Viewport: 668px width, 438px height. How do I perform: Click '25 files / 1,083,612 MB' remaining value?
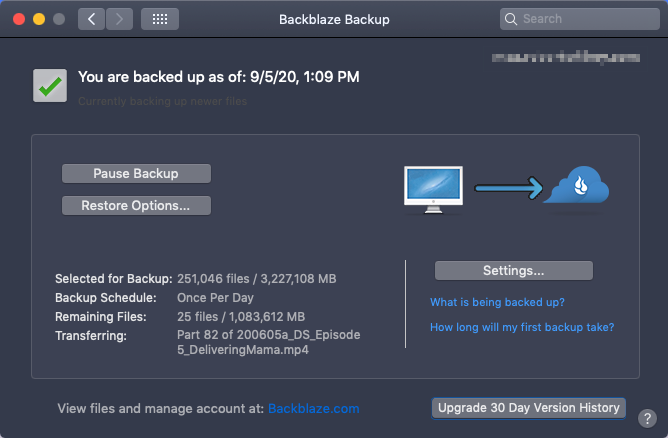[241, 317]
